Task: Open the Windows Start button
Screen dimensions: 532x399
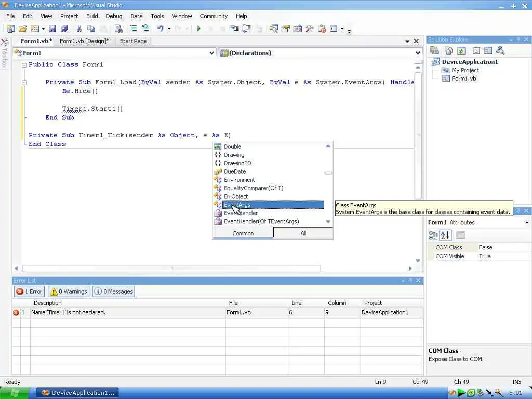Action: point(15,393)
